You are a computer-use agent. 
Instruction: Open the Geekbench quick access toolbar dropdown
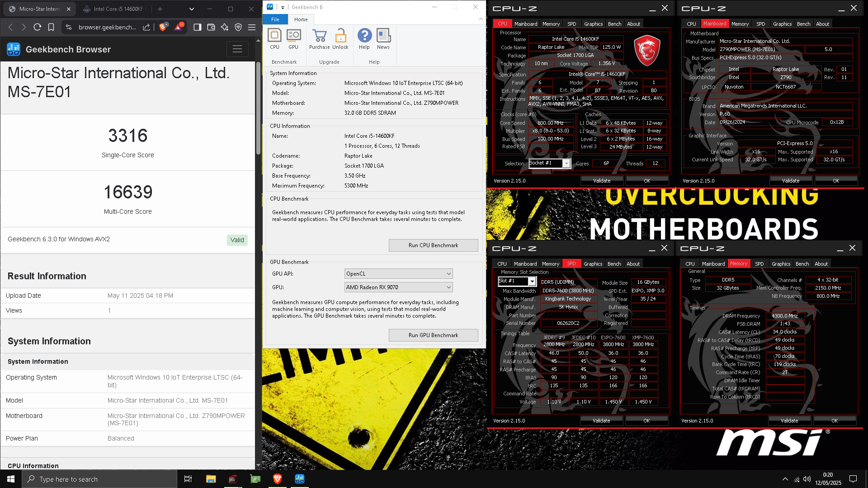point(282,7)
